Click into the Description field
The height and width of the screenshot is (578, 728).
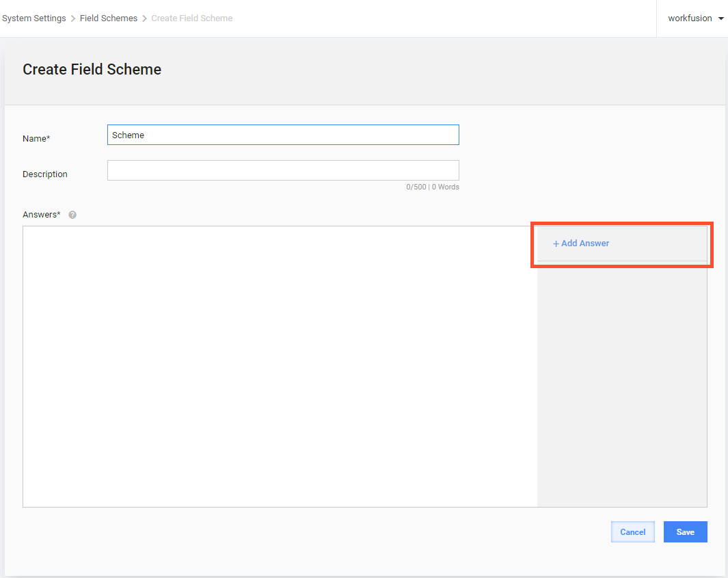(283, 170)
